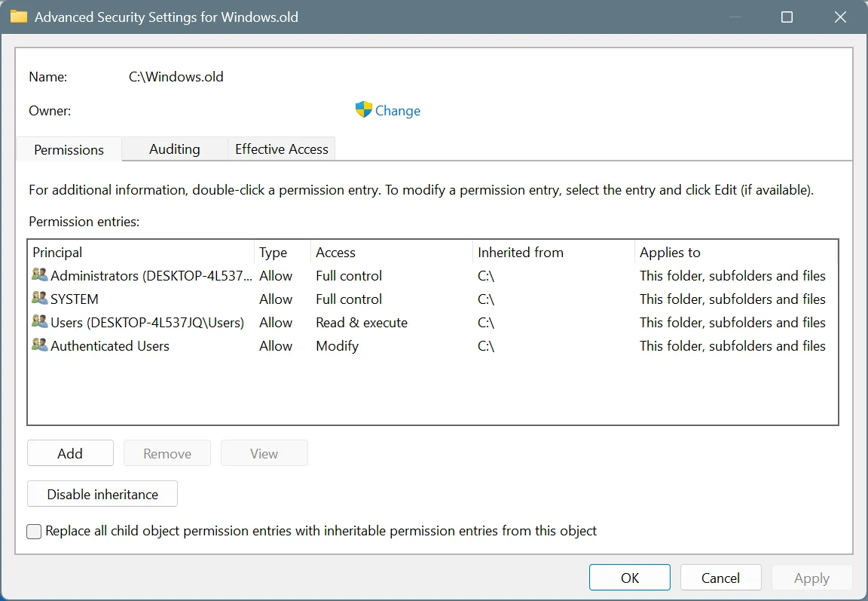Screen dimensions: 868x601
Task: Click the Disable inheritance button
Action: click(102, 493)
